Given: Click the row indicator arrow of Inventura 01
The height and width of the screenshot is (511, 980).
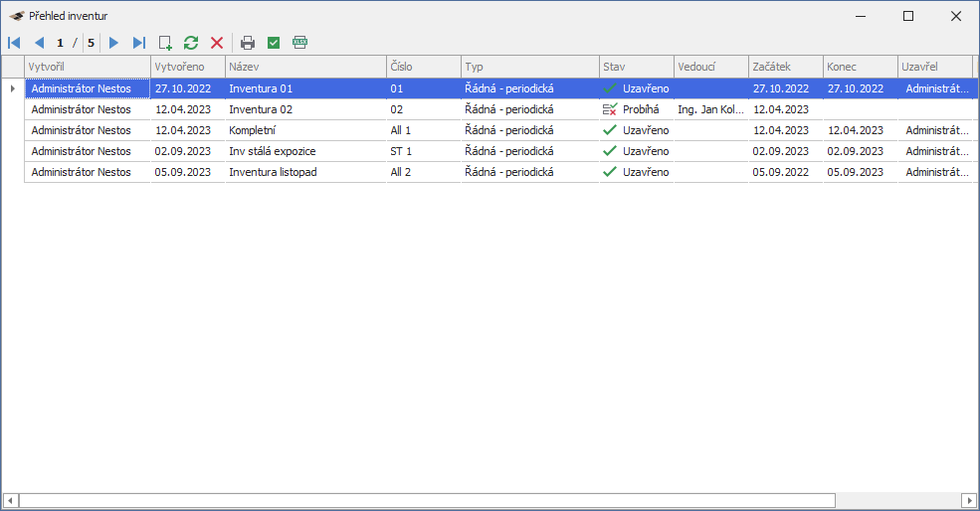Looking at the screenshot, I should pyautogui.click(x=13, y=88).
